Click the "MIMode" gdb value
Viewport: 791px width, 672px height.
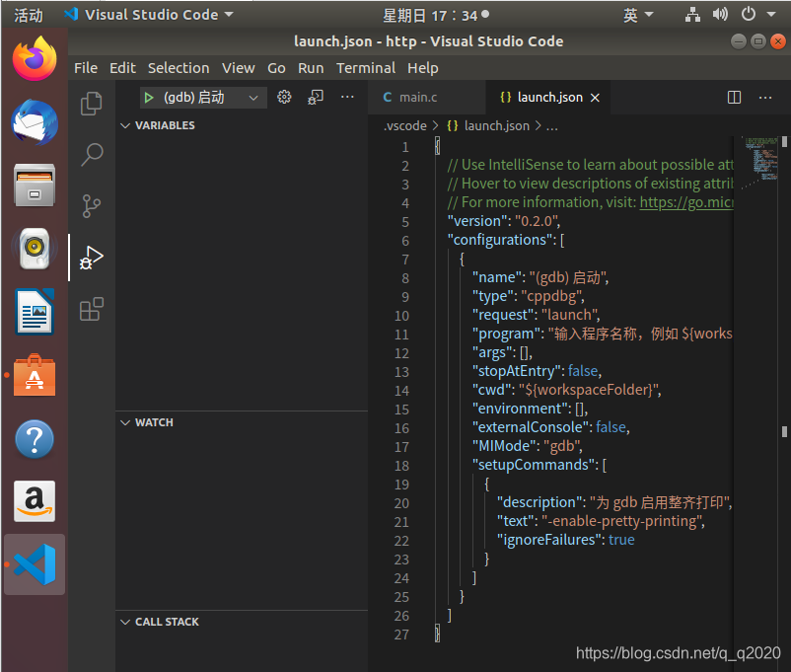tap(561, 446)
